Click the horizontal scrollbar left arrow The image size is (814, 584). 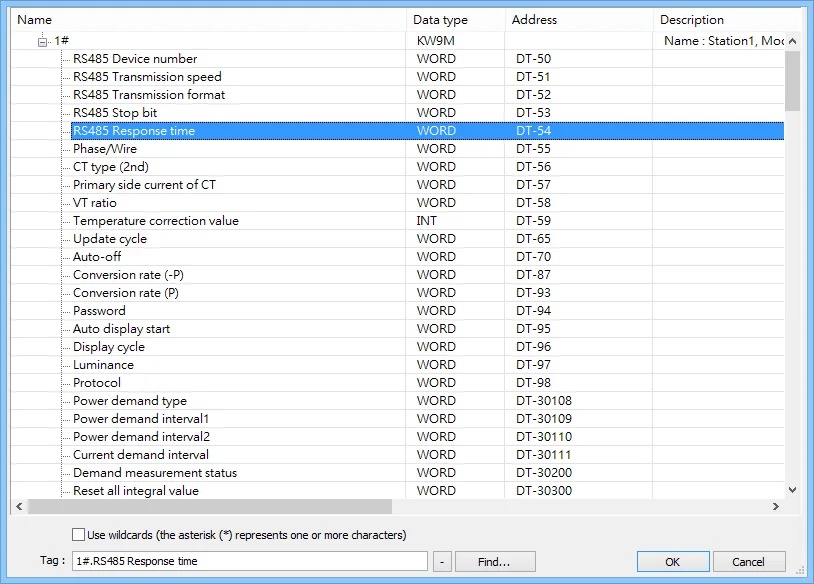[19, 506]
